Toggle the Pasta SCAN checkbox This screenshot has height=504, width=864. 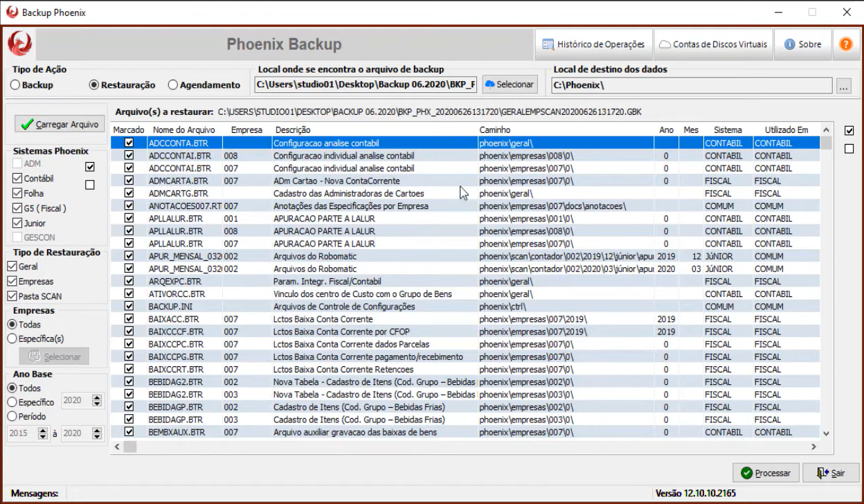tap(12, 296)
